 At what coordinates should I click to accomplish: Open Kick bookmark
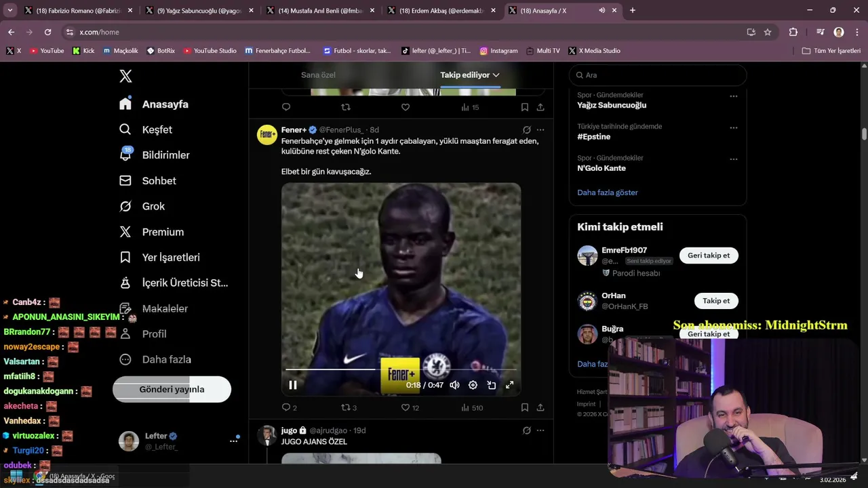pos(83,51)
